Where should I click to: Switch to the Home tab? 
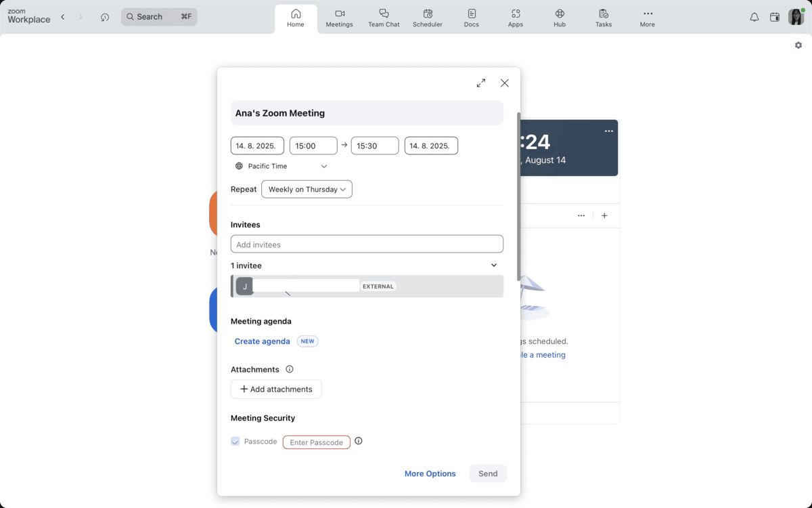[x=296, y=17]
